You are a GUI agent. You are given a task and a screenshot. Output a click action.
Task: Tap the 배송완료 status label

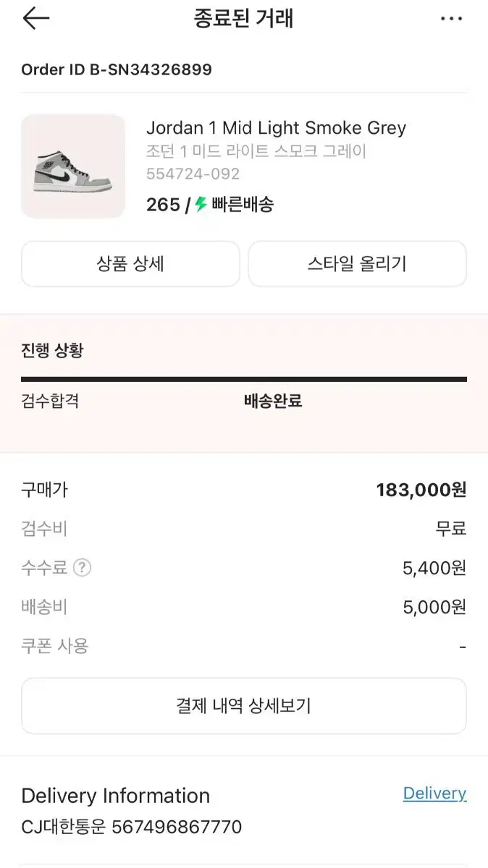pyautogui.click(x=273, y=401)
